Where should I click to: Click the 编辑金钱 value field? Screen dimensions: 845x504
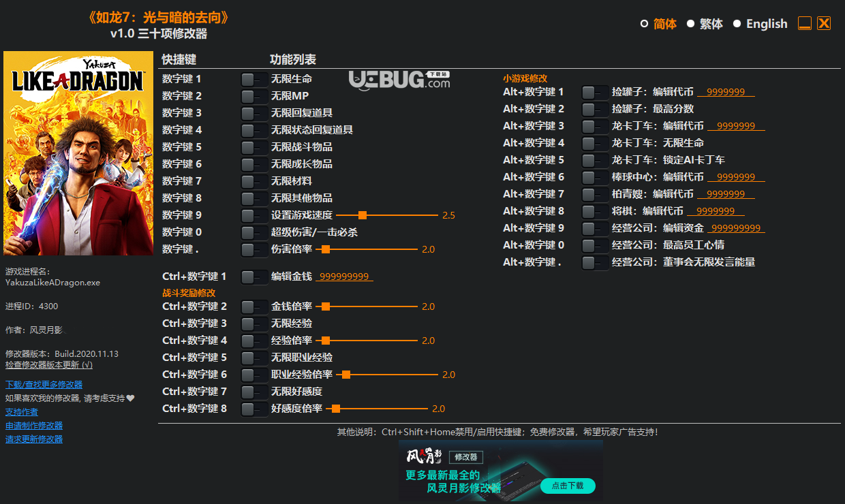pyautogui.click(x=344, y=277)
